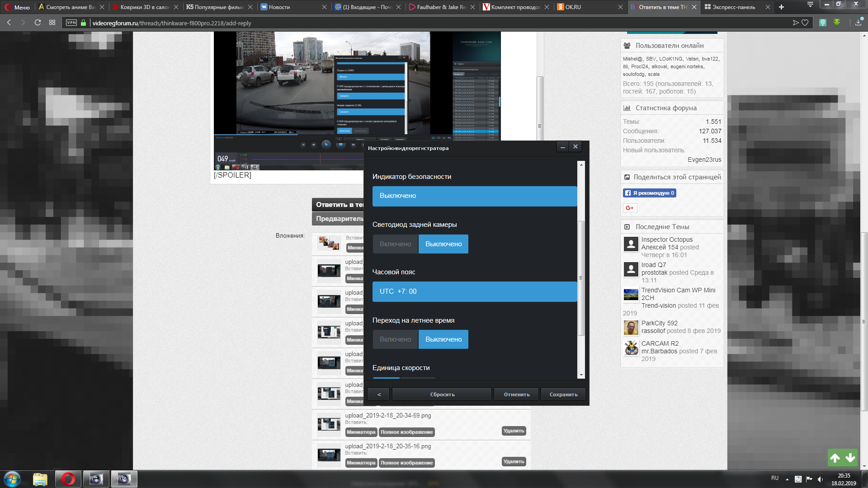Viewport: 868px width, 488px height.
Task: Click the Opera icon in Windows taskbar
Action: 68,479
